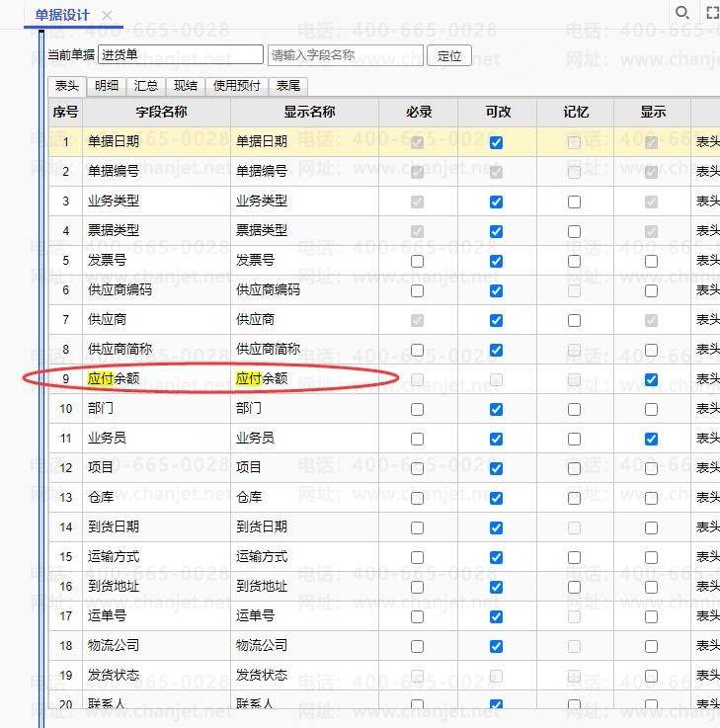The width and height of the screenshot is (720, 728).
Task: Select the 运输方式 field name cell
Action: click(x=156, y=557)
